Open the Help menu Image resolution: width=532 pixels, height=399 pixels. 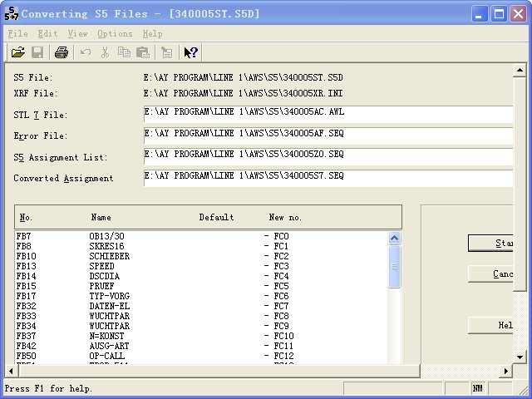pyautogui.click(x=152, y=33)
